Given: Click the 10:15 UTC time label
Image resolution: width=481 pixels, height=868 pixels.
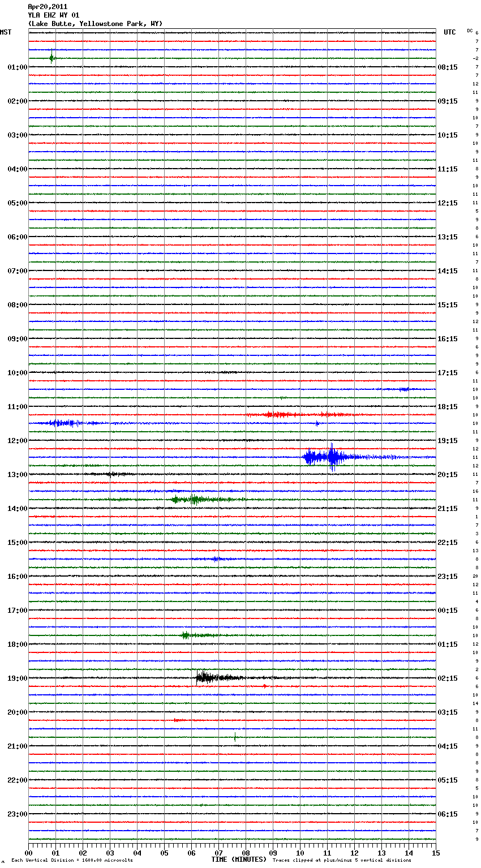Looking at the screenshot, I should (448, 135).
